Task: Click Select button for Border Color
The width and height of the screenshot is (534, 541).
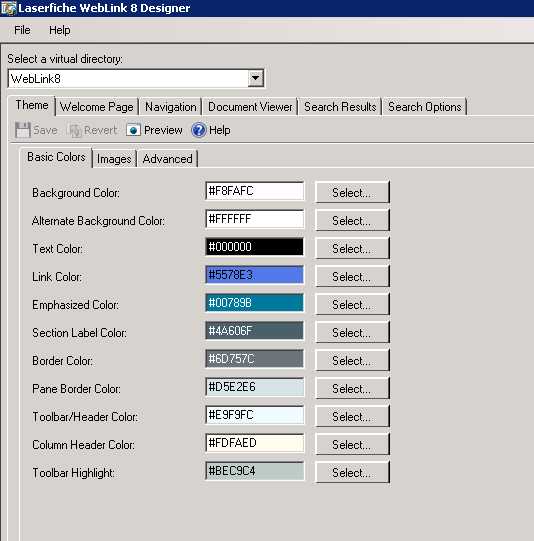Action: [352, 360]
